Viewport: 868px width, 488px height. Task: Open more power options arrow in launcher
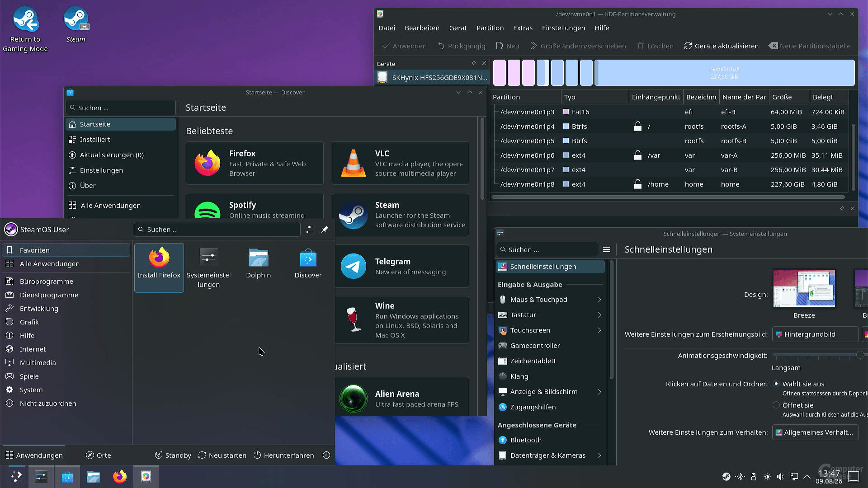[x=326, y=455]
